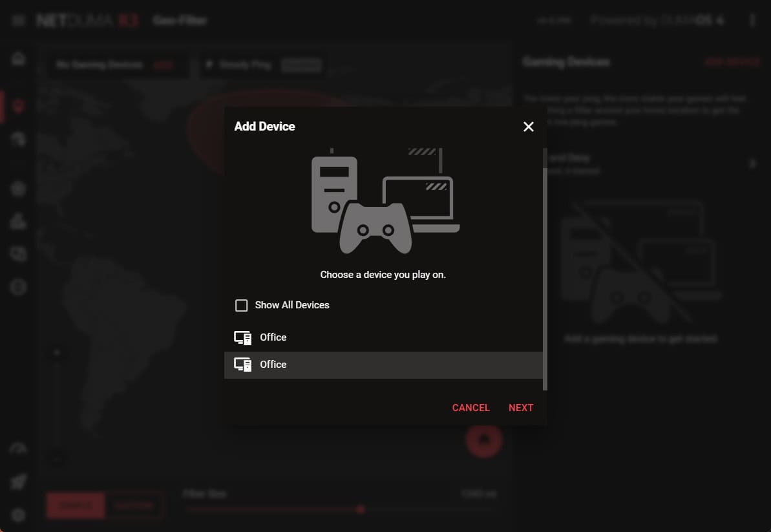Screen dimensions: 771x532
Task: Click the Filter Size slider handle
Action: [361, 509]
